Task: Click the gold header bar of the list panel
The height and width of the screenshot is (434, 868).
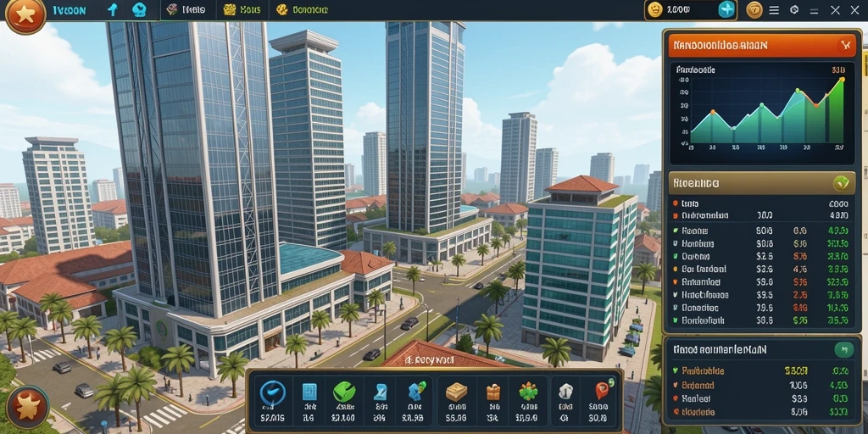Action: (762, 183)
